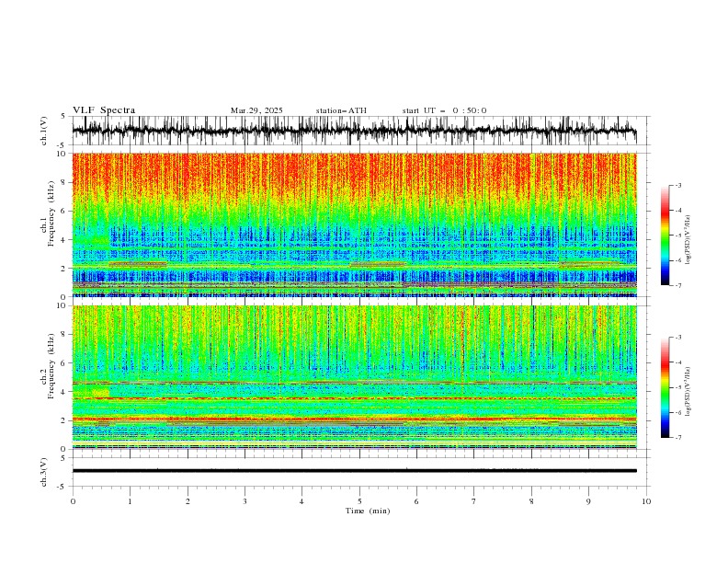Click the ch.2 spectrogram plot

(354, 377)
